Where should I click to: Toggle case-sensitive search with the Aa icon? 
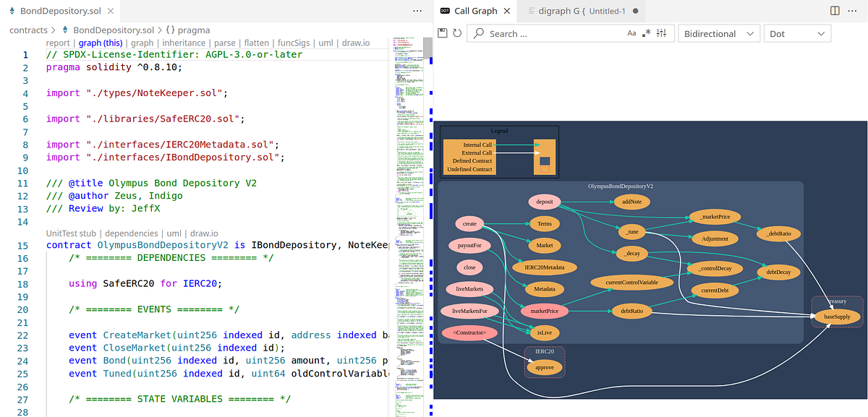pos(631,33)
